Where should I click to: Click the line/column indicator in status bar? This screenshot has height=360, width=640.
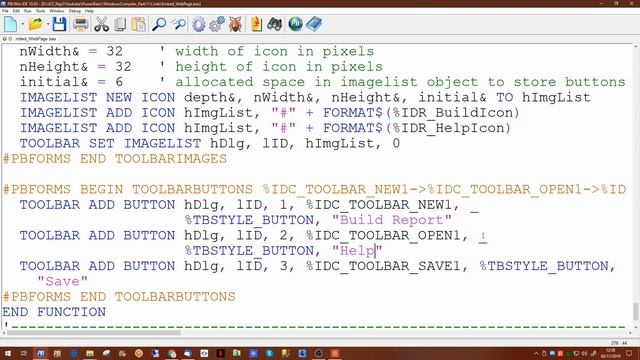619,343
